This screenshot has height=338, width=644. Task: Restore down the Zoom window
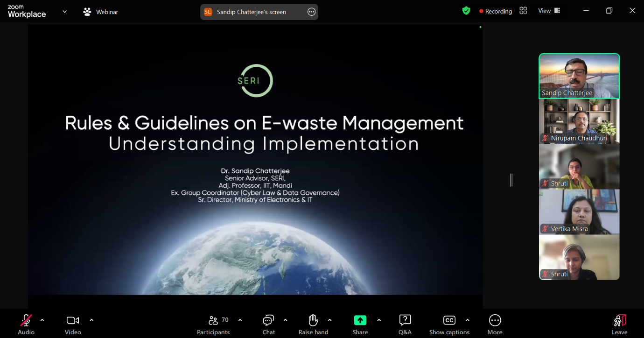[609, 11]
